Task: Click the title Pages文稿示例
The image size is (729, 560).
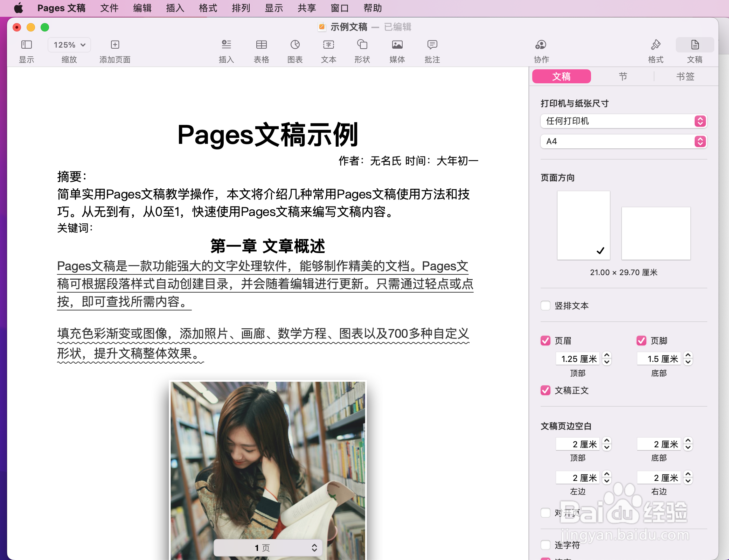Action: coord(268,135)
